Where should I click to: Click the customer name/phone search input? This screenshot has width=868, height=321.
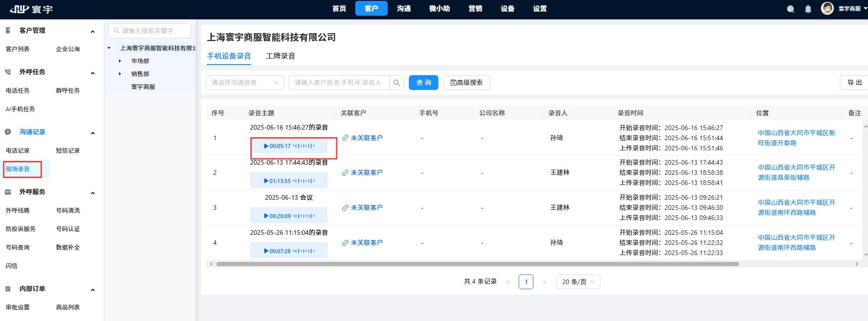[339, 83]
